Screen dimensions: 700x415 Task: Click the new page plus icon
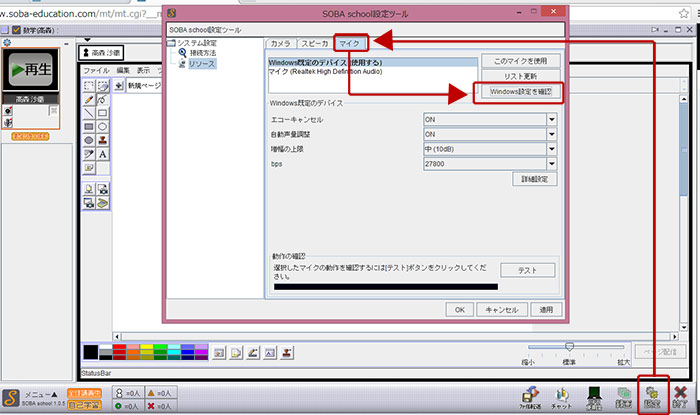118,85
